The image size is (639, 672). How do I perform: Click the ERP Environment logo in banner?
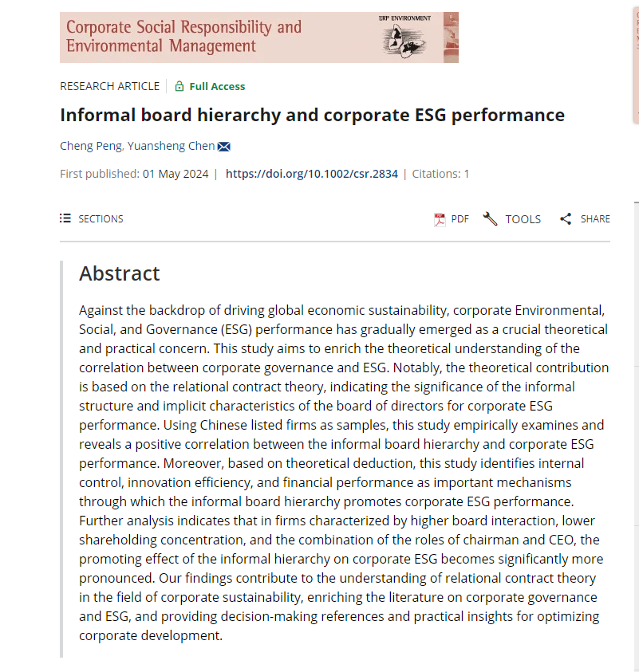(404, 37)
